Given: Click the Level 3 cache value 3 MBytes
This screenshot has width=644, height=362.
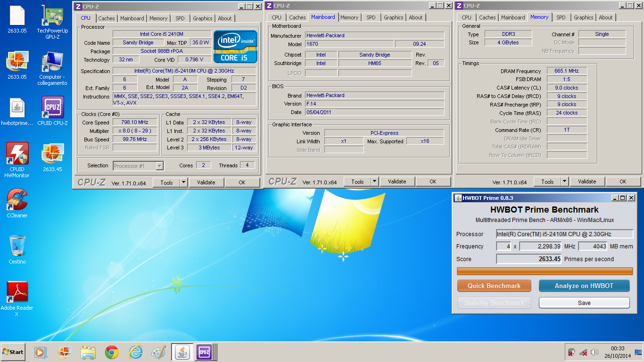Looking at the screenshot, I should [209, 148].
